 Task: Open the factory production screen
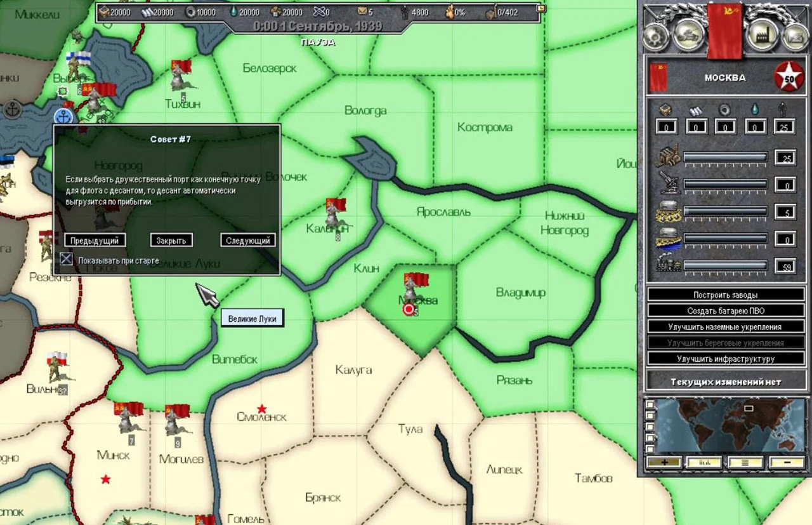coord(763,35)
